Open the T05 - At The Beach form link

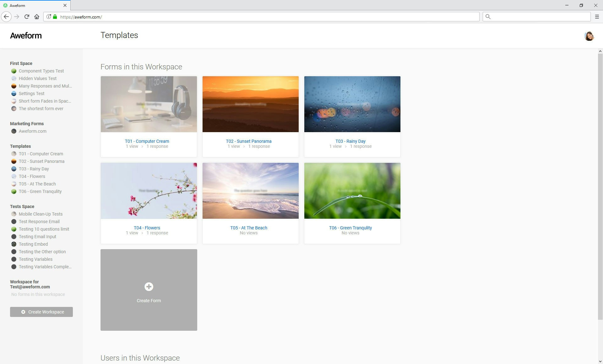pos(249,228)
